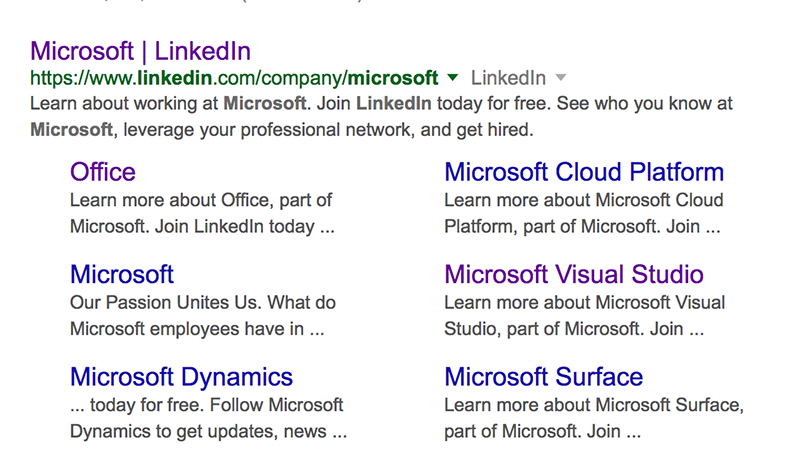Open the gray LinkedIn dropdown arrow
The height and width of the screenshot is (461, 800).
pos(561,78)
